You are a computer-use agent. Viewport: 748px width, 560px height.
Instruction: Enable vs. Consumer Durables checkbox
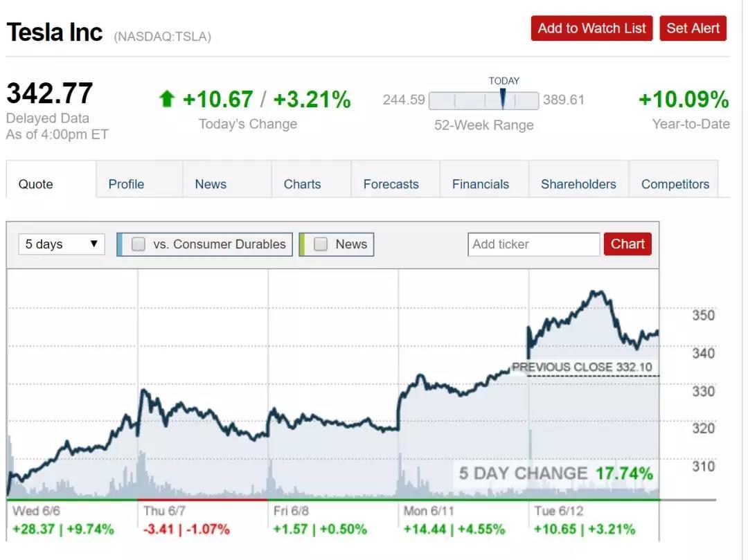coord(139,244)
